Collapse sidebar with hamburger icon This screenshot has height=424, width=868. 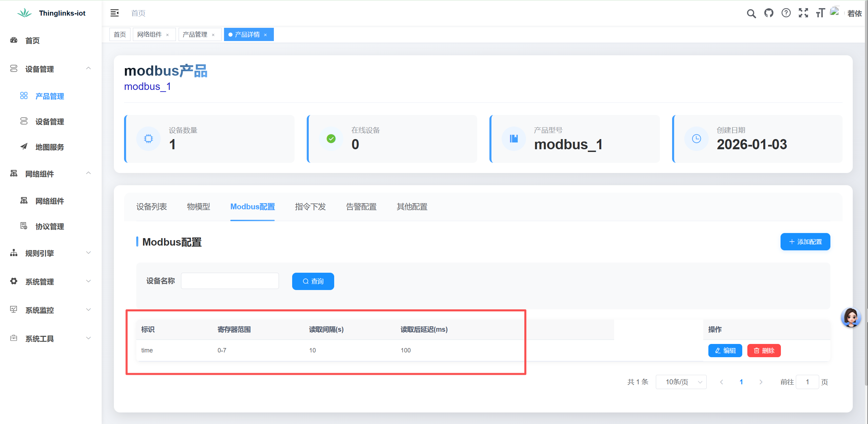click(x=115, y=13)
